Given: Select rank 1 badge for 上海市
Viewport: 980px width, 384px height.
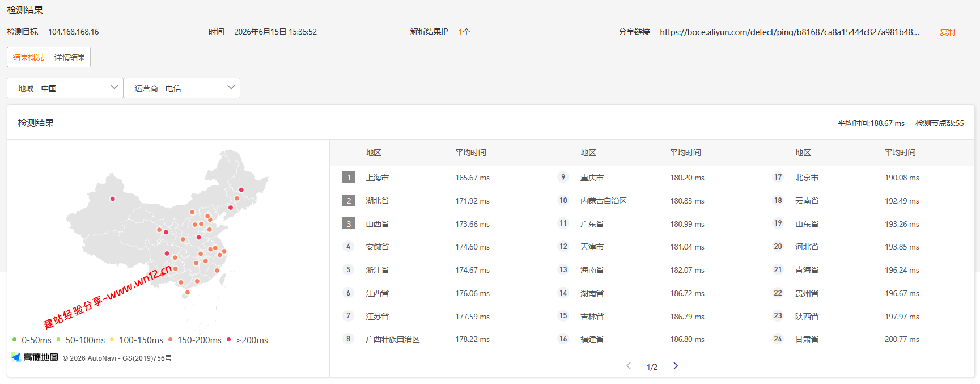Looking at the screenshot, I should pos(349,178).
